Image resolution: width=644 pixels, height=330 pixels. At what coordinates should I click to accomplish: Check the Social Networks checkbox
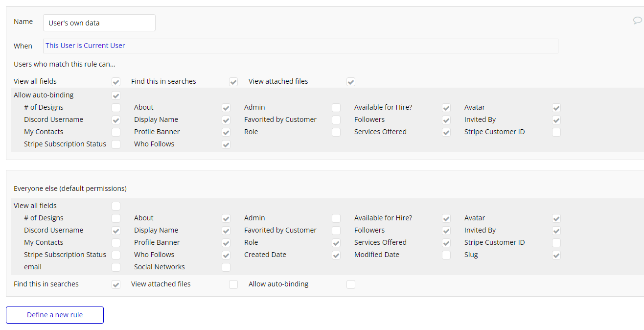coord(226,267)
